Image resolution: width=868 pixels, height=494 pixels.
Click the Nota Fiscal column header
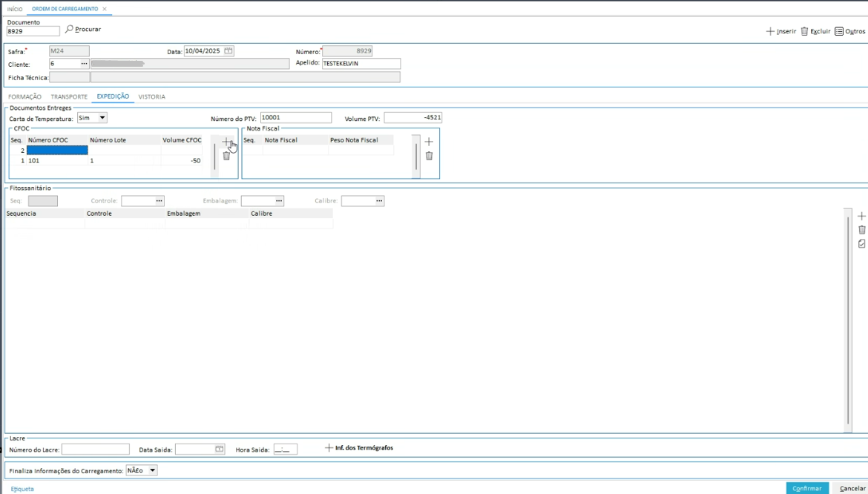[295, 140]
